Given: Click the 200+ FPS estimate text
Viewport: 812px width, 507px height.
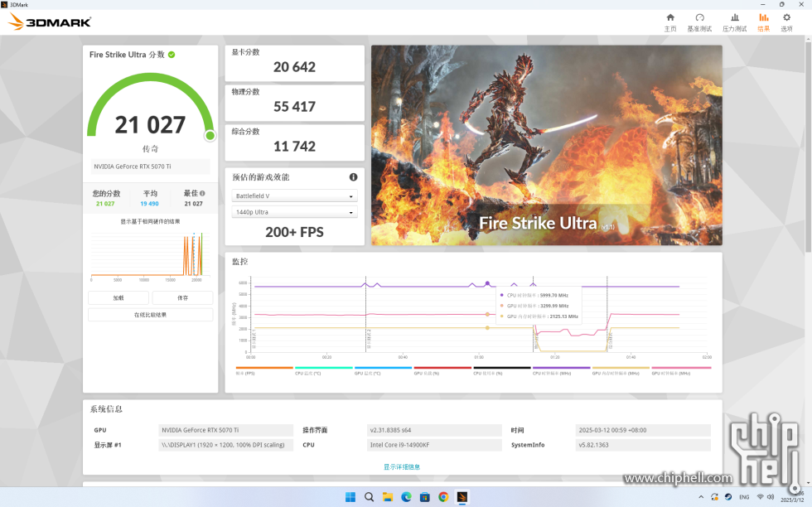Looking at the screenshot, I should [294, 232].
